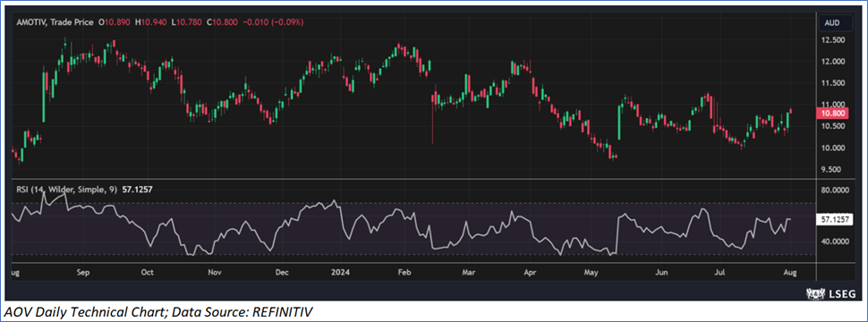Click the AUD currency button
Screen dimensions: 868x322
click(x=836, y=22)
